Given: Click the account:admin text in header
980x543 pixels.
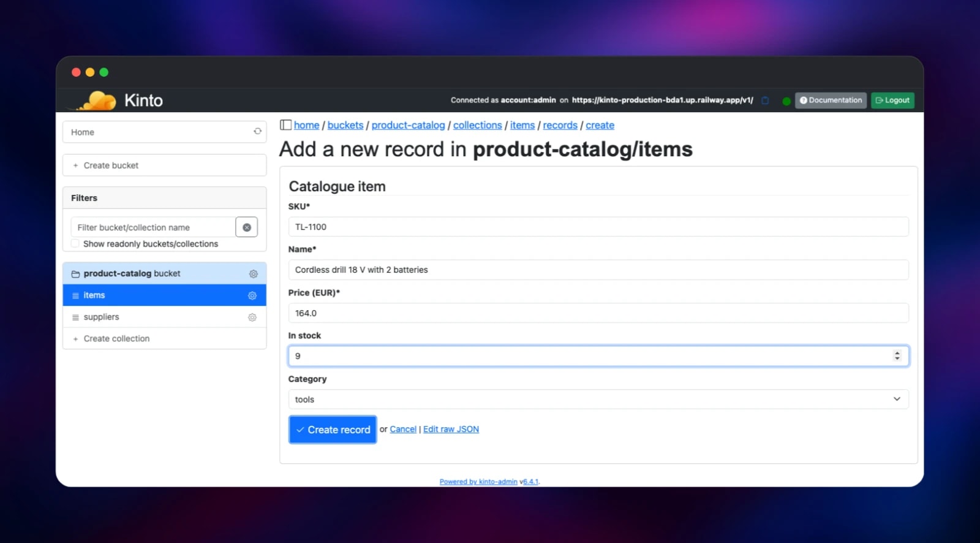Looking at the screenshot, I should pyautogui.click(x=528, y=100).
